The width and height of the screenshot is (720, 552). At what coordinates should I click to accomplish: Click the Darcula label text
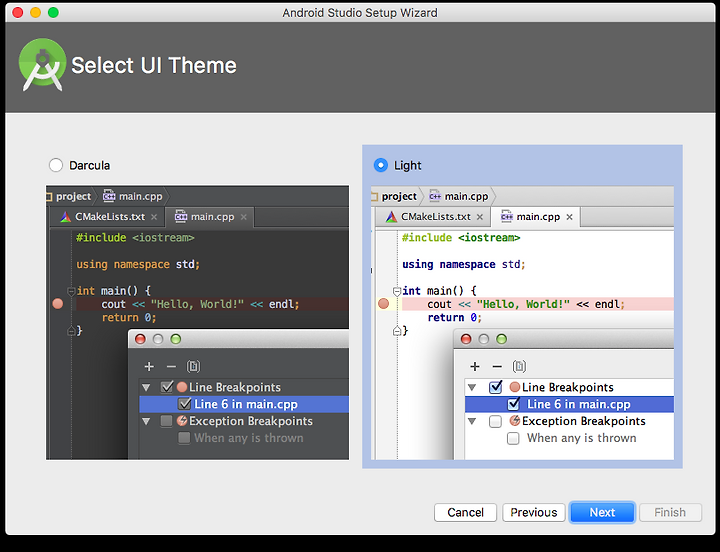[x=90, y=165]
